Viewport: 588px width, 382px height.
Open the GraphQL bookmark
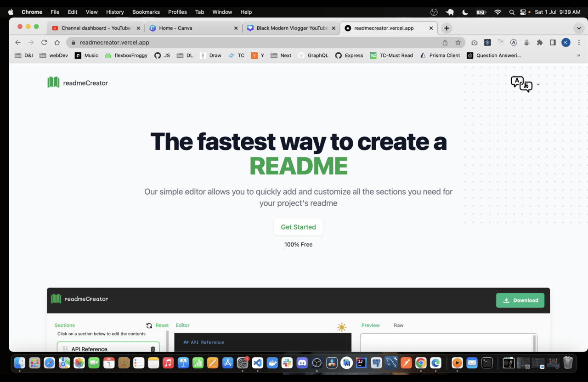(x=313, y=56)
